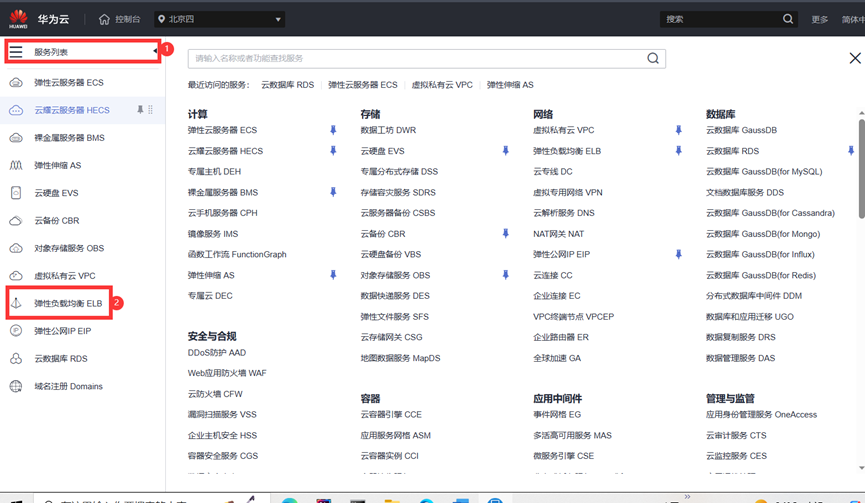Open 应用身份管理服务 OneAccess
Screen dimensions: 865x503
coord(761,414)
